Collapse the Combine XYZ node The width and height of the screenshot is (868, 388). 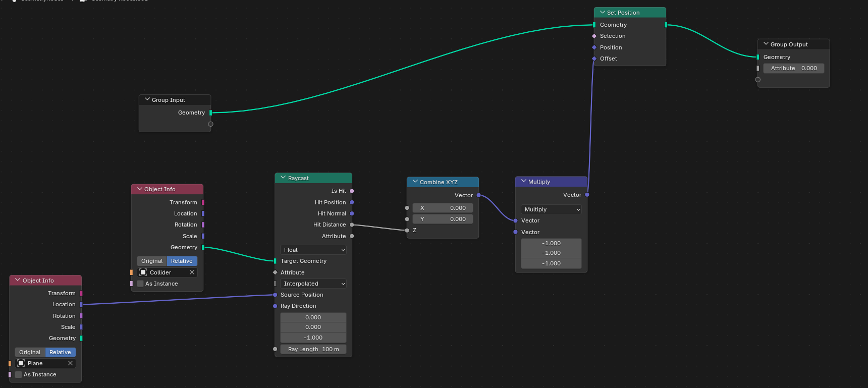click(x=415, y=182)
